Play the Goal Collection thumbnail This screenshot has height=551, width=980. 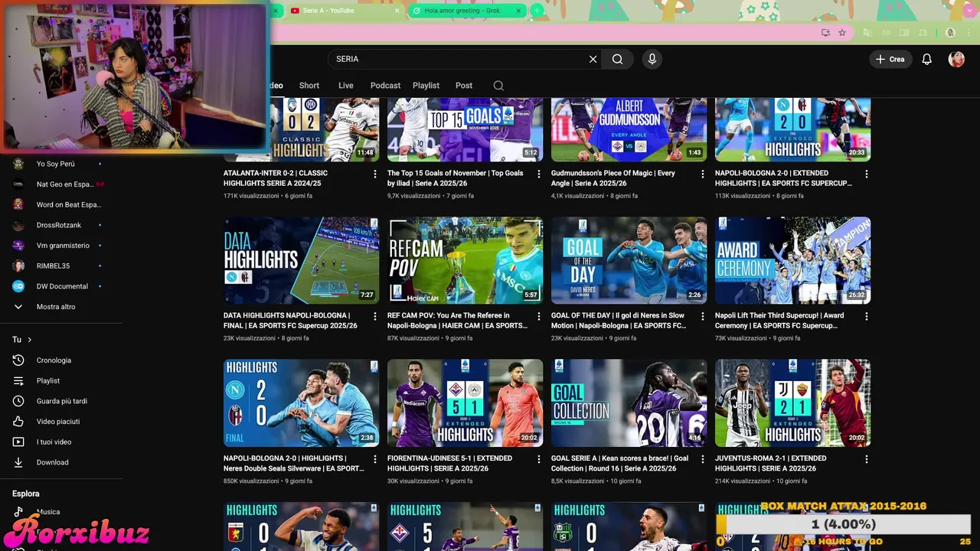tap(629, 403)
